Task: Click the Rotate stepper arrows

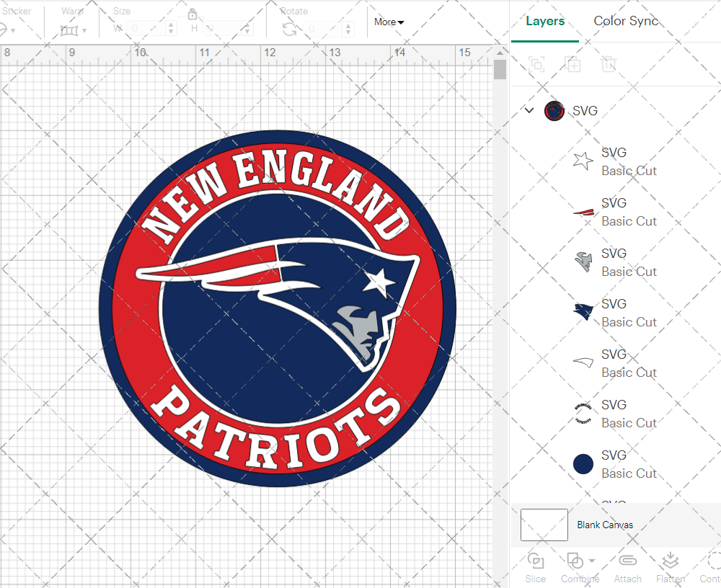Action: [348, 30]
